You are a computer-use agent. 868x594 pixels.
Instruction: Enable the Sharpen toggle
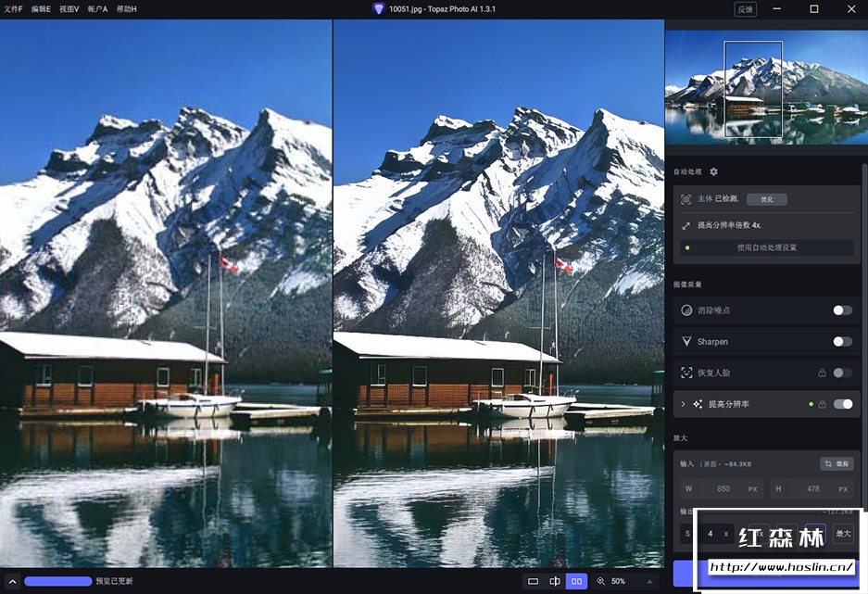[x=843, y=342]
